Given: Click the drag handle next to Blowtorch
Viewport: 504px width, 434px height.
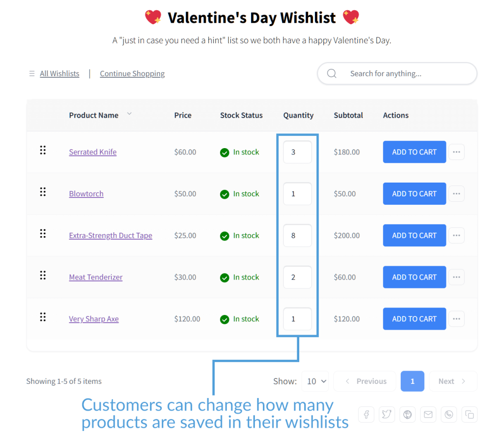Looking at the screenshot, I should [x=43, y=193].
